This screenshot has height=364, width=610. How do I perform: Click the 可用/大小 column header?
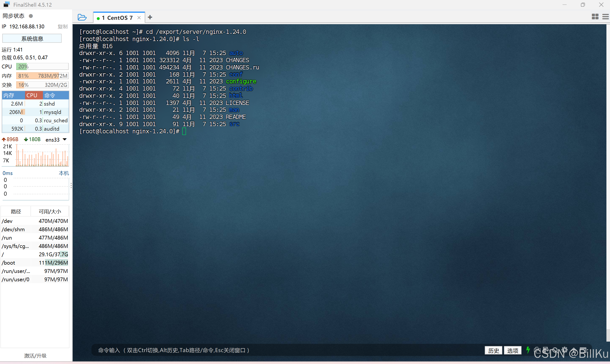[x=50, y=211]
